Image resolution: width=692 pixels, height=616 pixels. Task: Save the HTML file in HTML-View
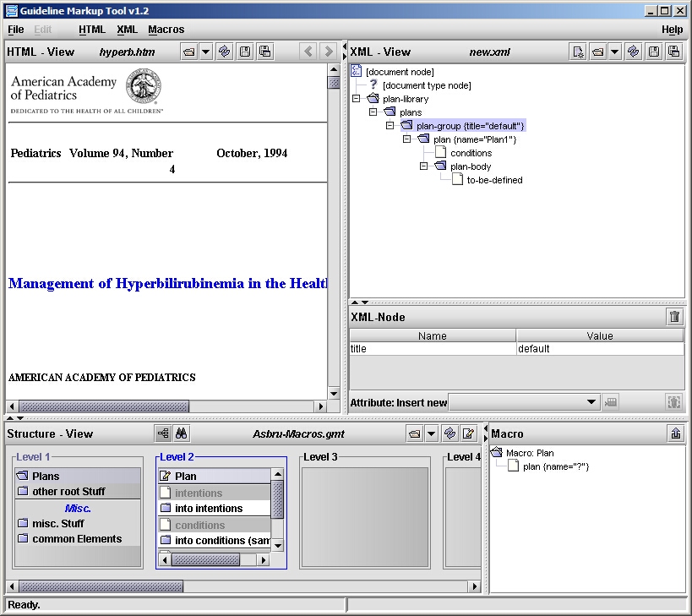click(245, 52)
